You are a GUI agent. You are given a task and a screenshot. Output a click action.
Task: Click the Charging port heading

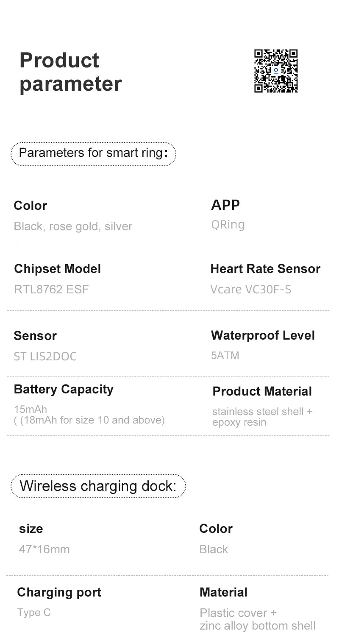pos(59,592)
